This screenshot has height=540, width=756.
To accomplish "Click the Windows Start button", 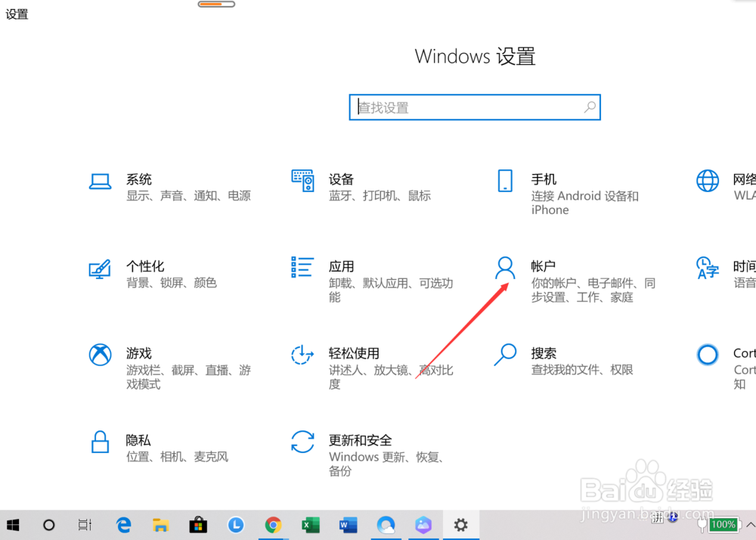I will 12,524.
